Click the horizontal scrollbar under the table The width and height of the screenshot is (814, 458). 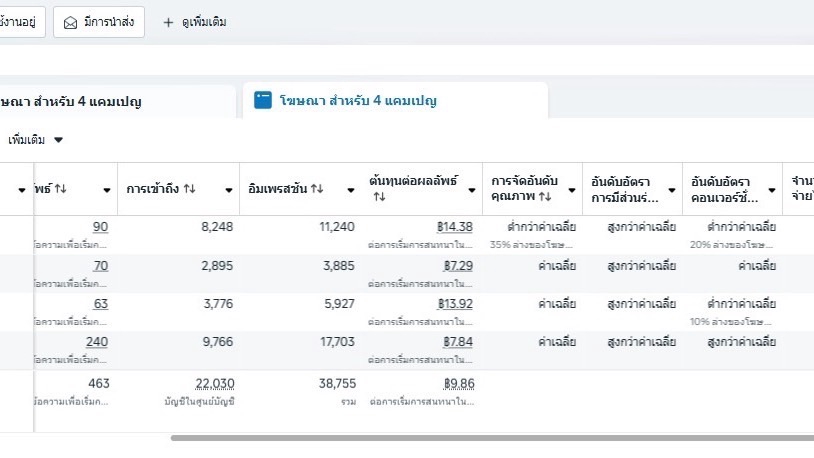pyautogui.click(x=490, y=437)
